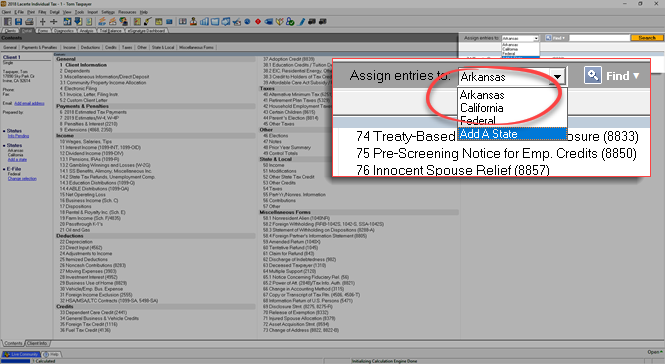The height and width of the screenshot is (364, 665).
Task: Open screen 54 Taxes under State & Local
Action: (x=272, y=189)
